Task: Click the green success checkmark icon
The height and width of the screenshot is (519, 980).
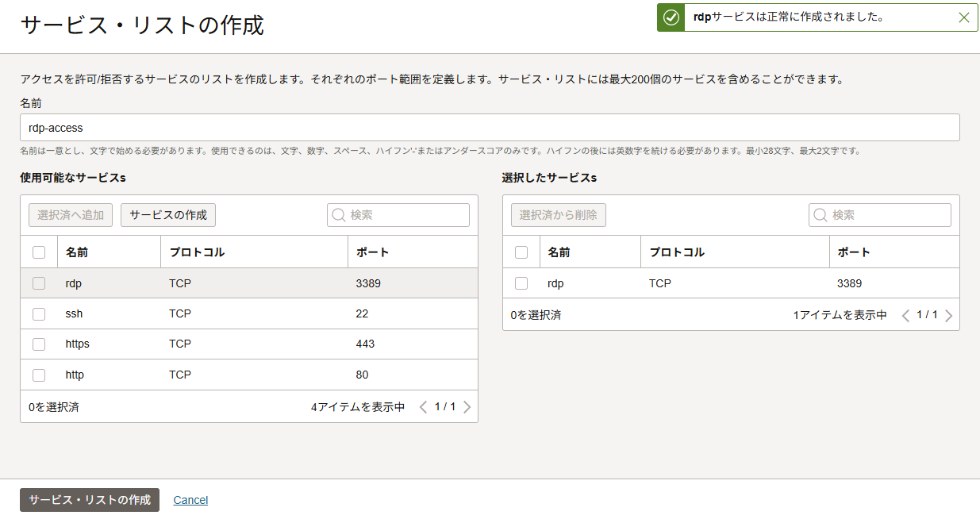Action: (x=671, y=17)
